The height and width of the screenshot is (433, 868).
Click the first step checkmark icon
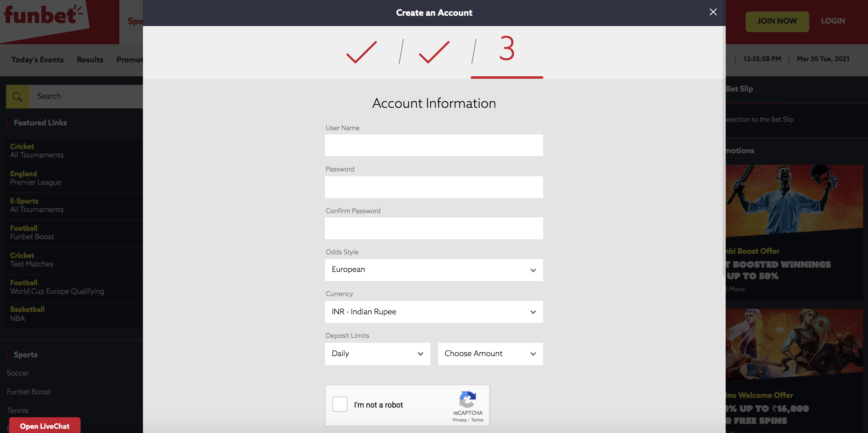pos(362,52)
